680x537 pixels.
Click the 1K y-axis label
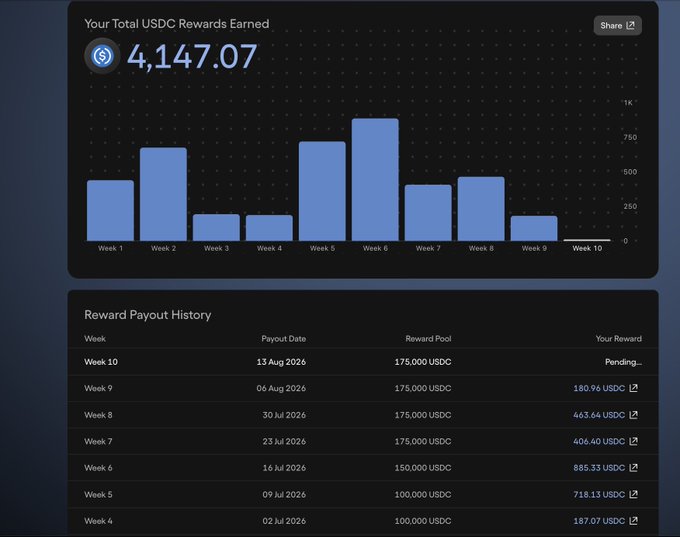[x=628, y=103]
